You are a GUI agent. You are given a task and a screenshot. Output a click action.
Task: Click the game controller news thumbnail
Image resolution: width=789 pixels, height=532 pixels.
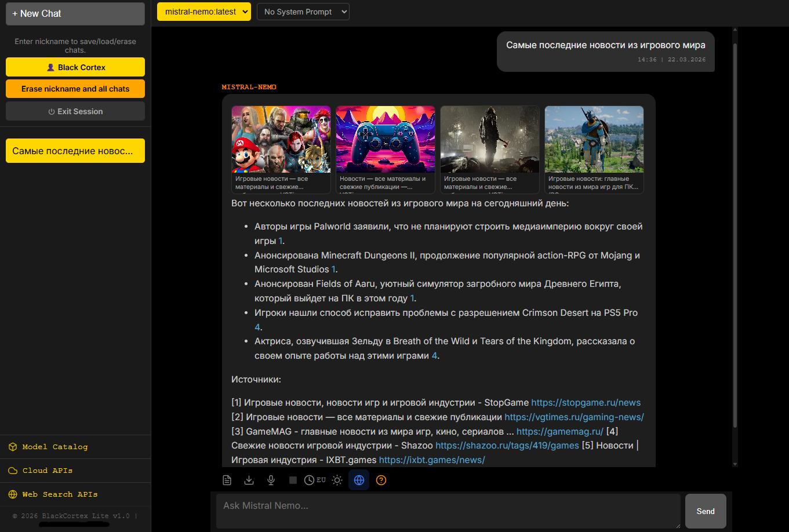[385, 140]
